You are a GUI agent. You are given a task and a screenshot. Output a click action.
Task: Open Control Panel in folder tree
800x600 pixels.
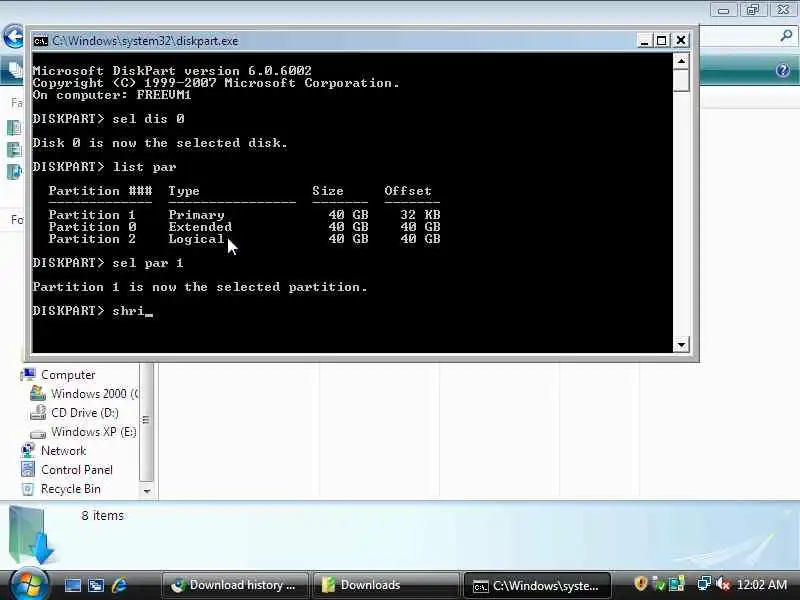[x=77, y=470]
